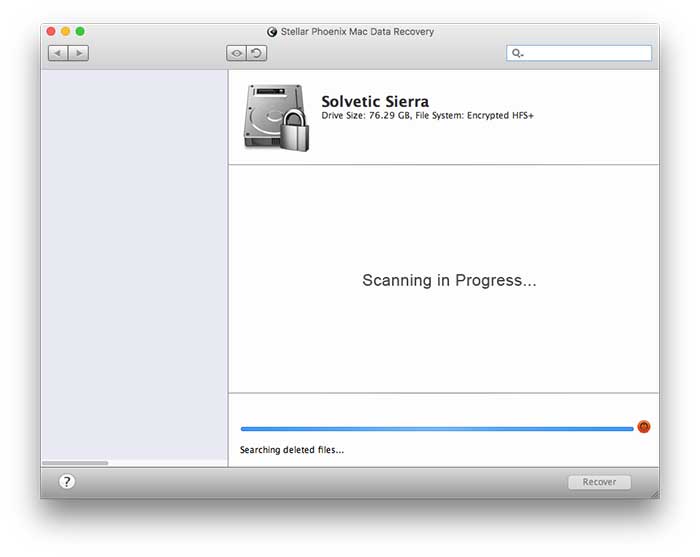Select the encrypted drive icon with padlock
The height and width of the screenshot is (557, 700).
tap(276, 117)
